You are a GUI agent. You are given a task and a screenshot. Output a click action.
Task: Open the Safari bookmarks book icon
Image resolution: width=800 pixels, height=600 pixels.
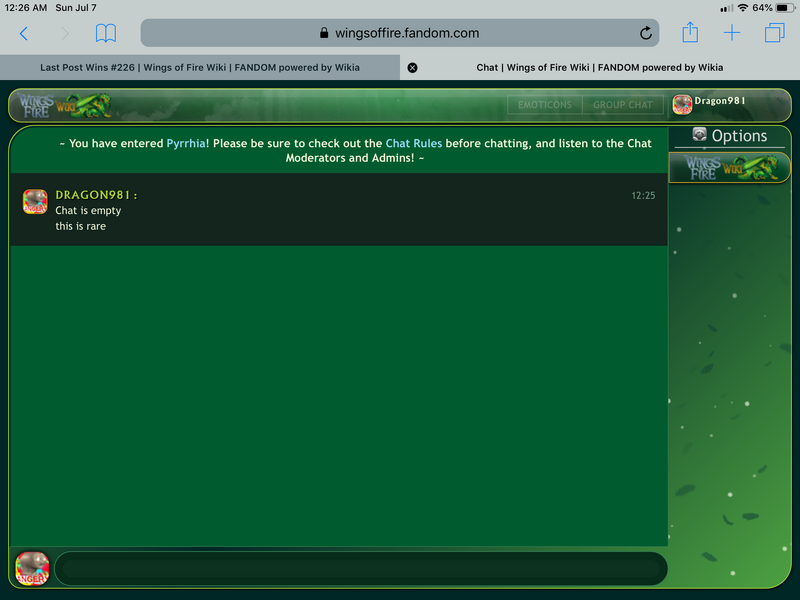click(106, 34)
